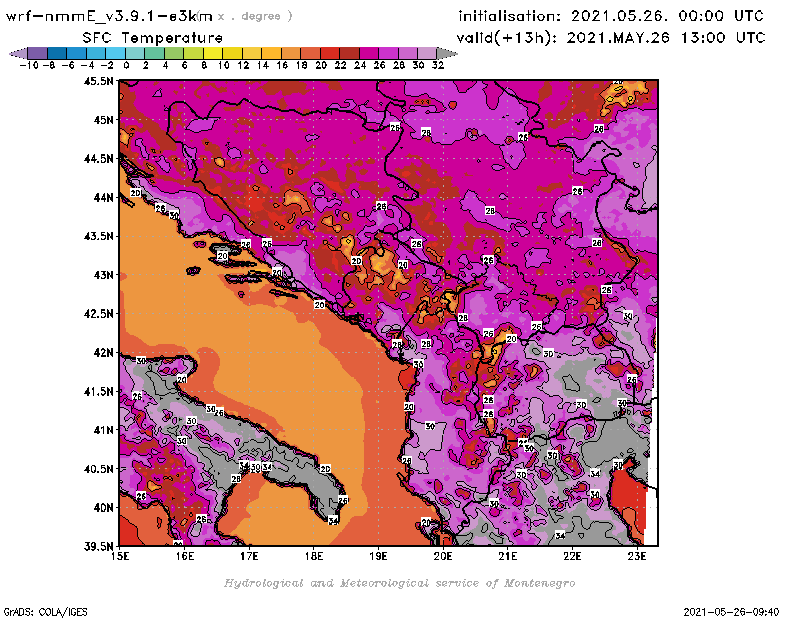Select the '16E' longitude axis label
This screenshot has height=618, width=800.
(x=185, y=556)
